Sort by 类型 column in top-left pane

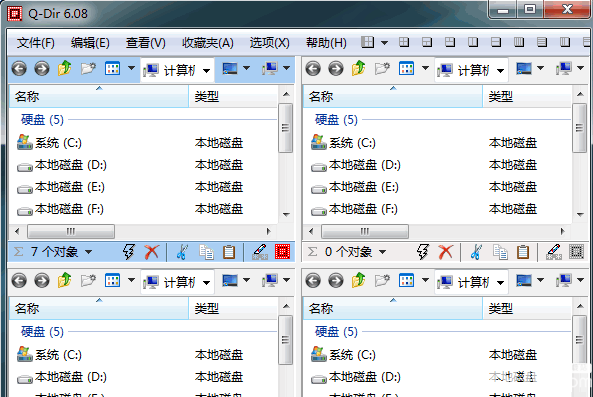tap(233, 97)
